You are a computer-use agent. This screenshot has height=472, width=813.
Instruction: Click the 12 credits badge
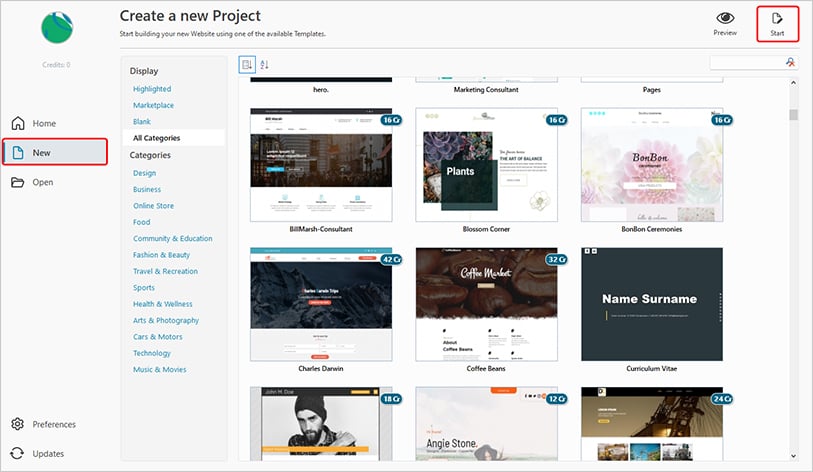[557, 399]
